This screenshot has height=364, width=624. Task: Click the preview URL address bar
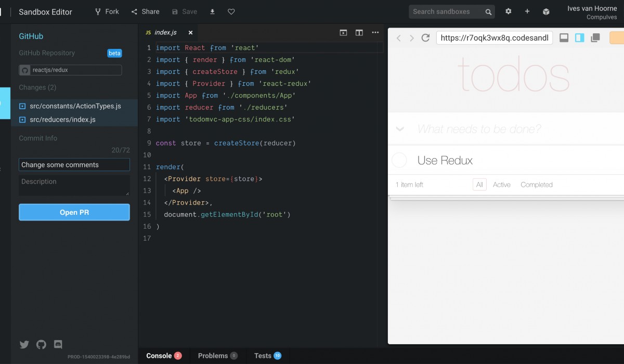[x=495, y=38]
